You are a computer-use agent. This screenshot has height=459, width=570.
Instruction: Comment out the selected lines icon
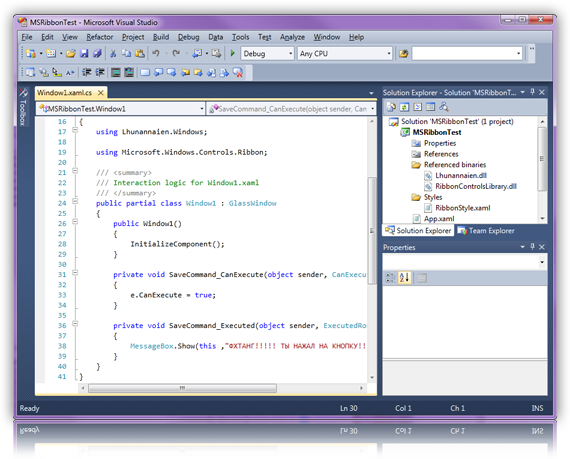tap(116, 73)
